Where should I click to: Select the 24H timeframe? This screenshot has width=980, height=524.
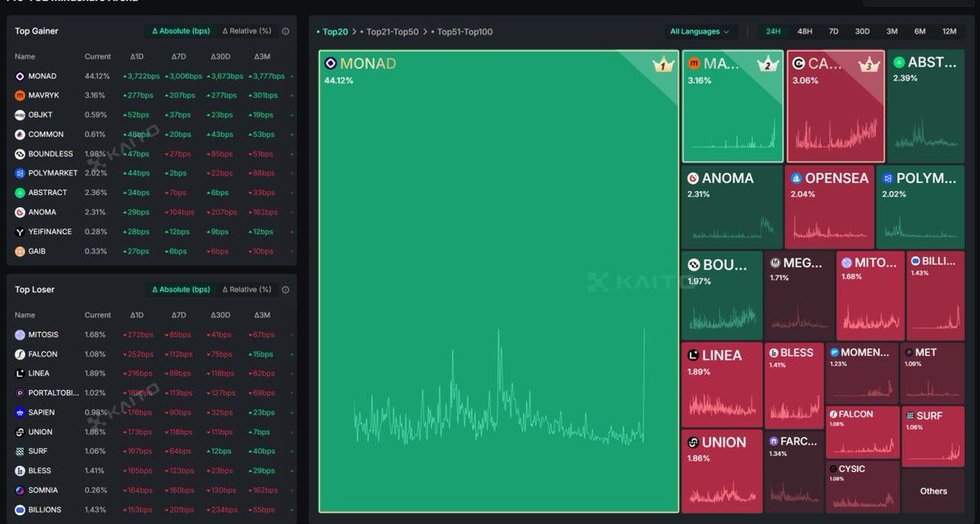773,32
